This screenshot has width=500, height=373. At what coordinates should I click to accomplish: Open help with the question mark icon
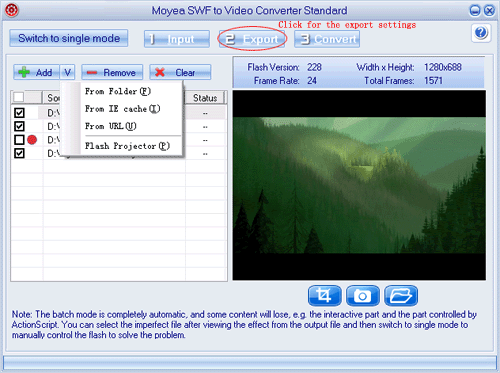pos(481,33)
